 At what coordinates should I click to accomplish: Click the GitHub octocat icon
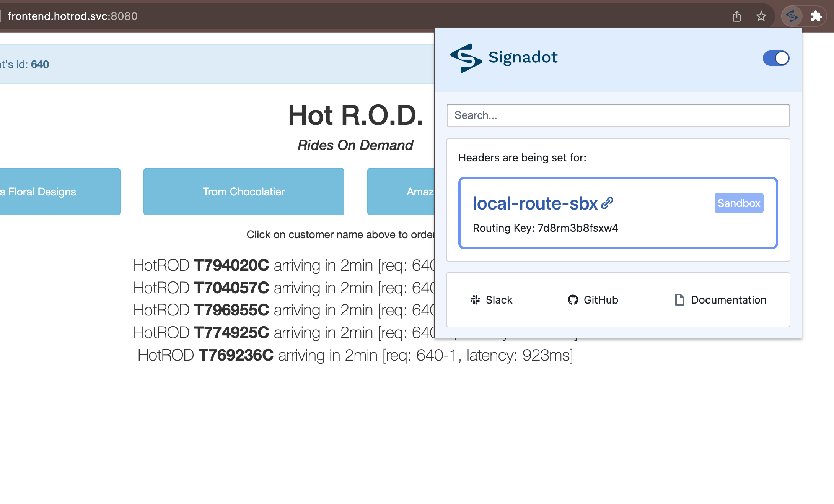coord(573,300)
